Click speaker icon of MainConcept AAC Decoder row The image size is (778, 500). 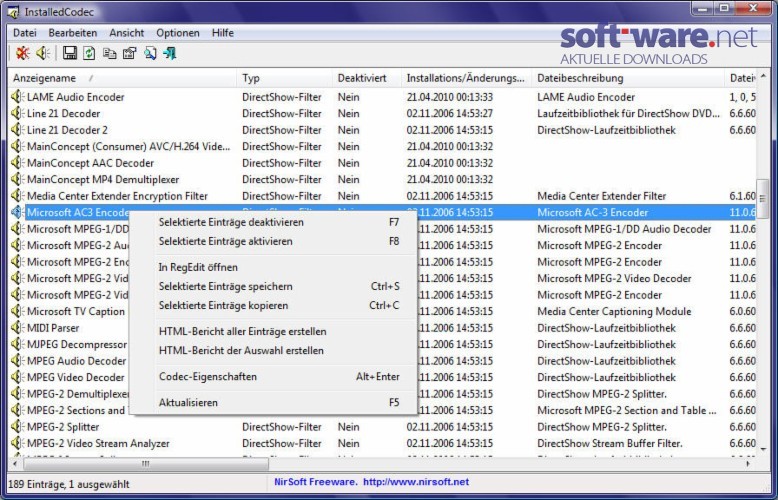[x=17, y=163]
